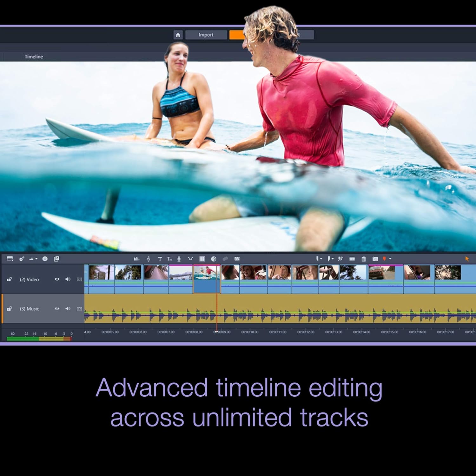Image resolution: width=476 pixels, height=476 pixels.
Task: Select the orange arrow pointer tool
Action: 467,259
